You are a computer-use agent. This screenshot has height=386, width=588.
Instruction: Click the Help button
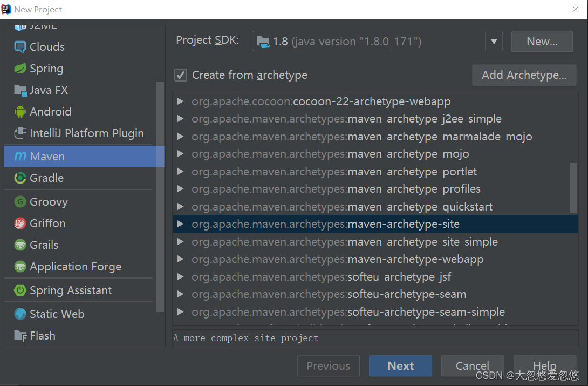(x=544, y=365)
